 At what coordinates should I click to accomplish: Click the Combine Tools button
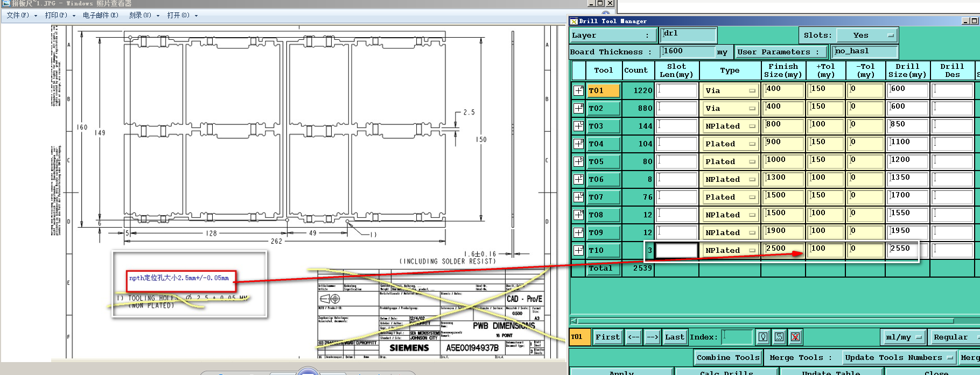tap(728, 358)
